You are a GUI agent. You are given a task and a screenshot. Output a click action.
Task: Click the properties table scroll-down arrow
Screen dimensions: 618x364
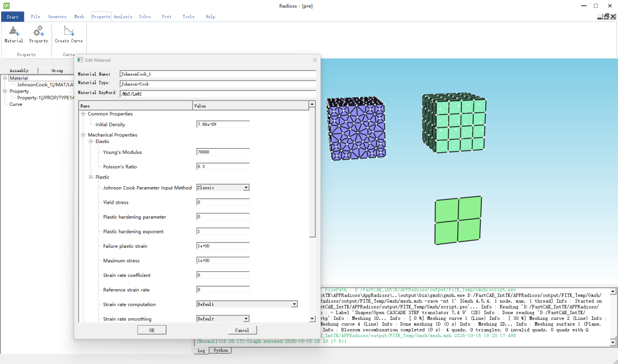312,319
